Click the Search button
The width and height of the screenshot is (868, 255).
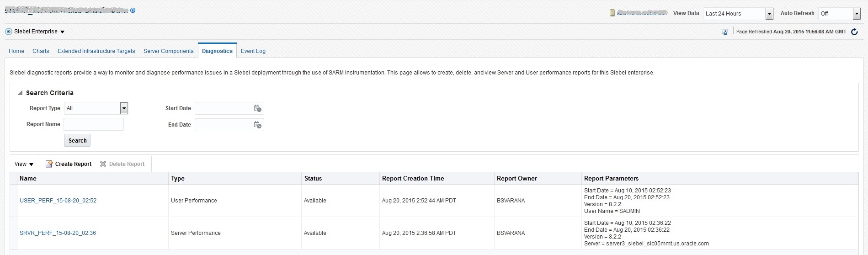click(x=77, y=140)
